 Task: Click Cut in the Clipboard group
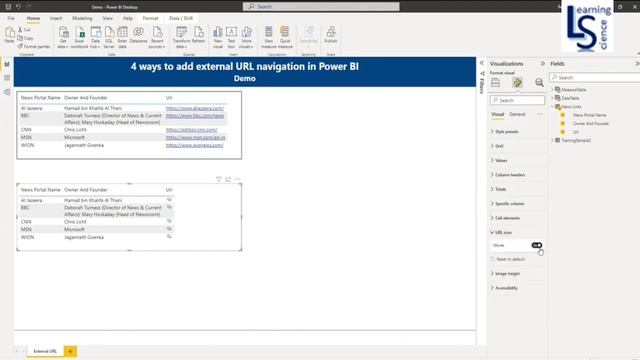(24, 30)
